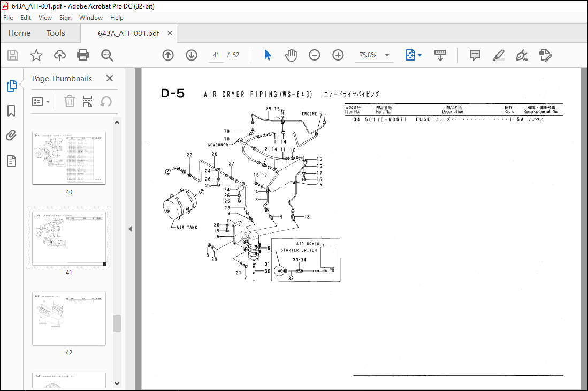Click the Fit page view icon

click(410, 55)
